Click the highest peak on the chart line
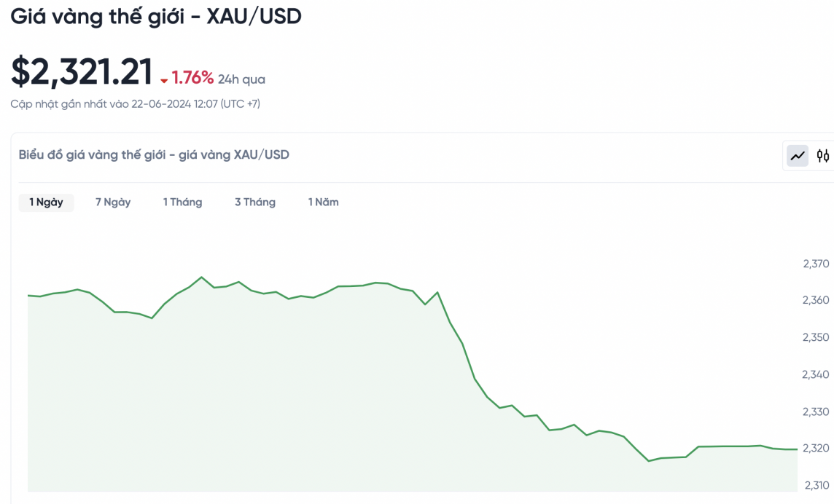The image size is (834, 504). (202, 277)
